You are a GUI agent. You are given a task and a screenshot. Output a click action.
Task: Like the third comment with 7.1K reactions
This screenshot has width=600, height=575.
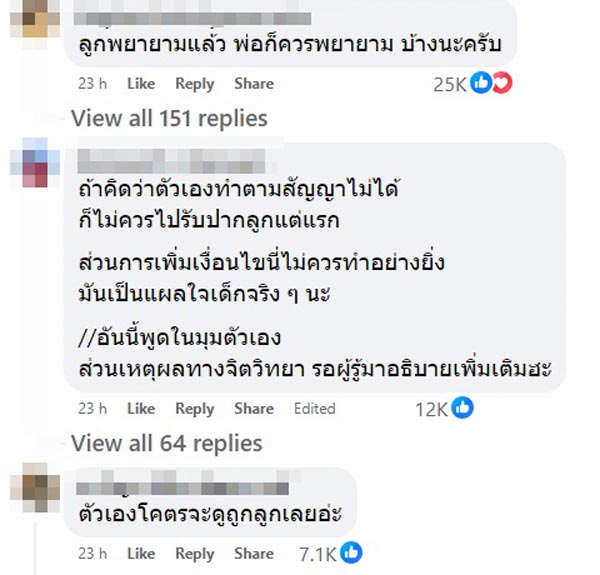(141, 553)
